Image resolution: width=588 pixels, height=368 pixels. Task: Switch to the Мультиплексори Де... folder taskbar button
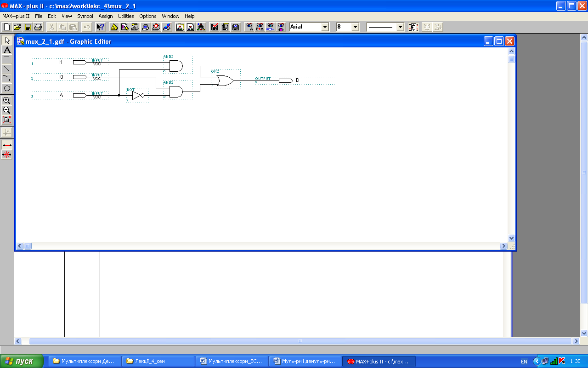click(85, 361)
